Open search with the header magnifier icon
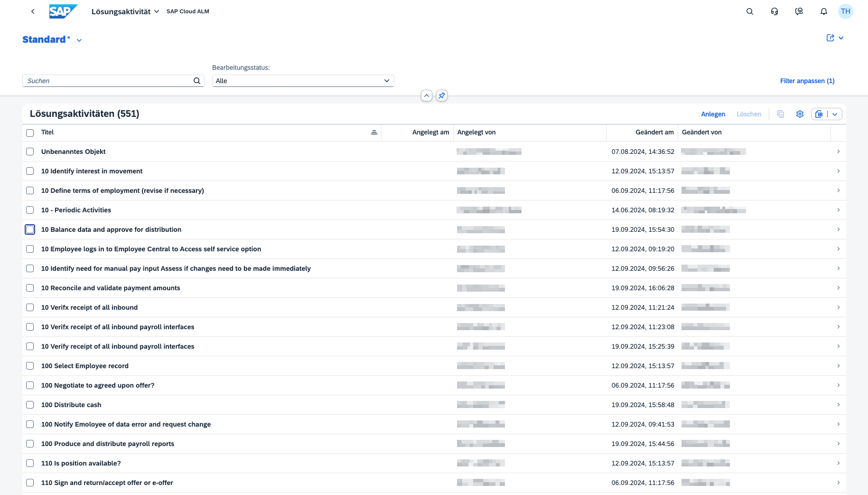Screen dimensions: 868x495 pos(749,11)
